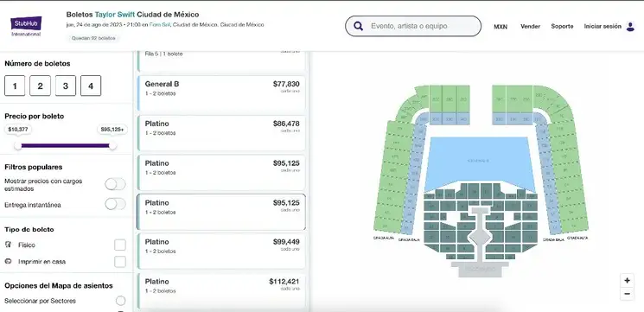Enable Mostrar precios con cargos estimados toggle
Image resolution: width=644 pixels, height=312 pixels.
pos(116,184)
